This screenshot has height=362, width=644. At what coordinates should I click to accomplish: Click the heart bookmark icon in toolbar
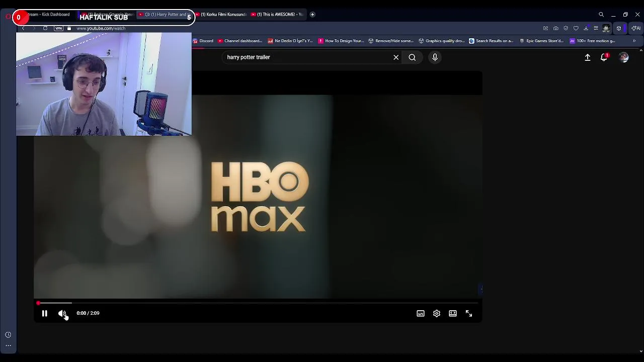[x=576, y=28]
